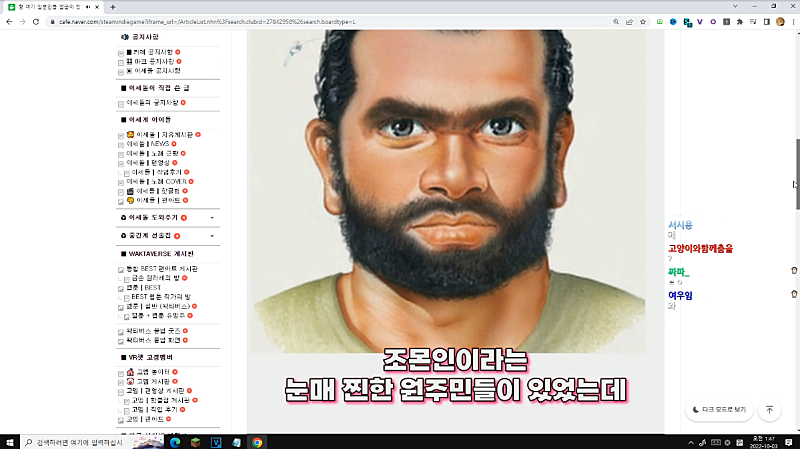Screen dimensions: 800x449
Task: Click the page vertical scrollbar thumb
Action: [797, 173]
